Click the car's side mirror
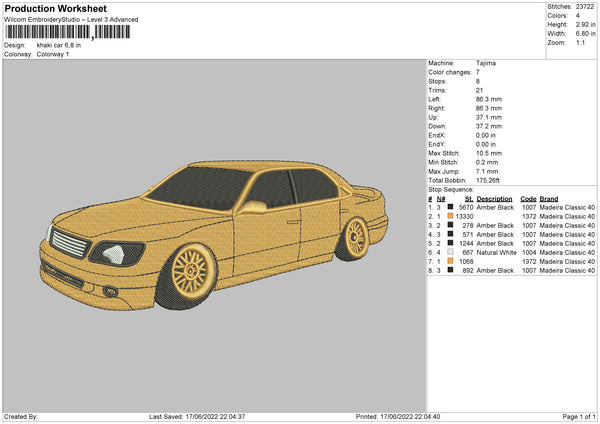The image size is (600, 424). (252, 207)
